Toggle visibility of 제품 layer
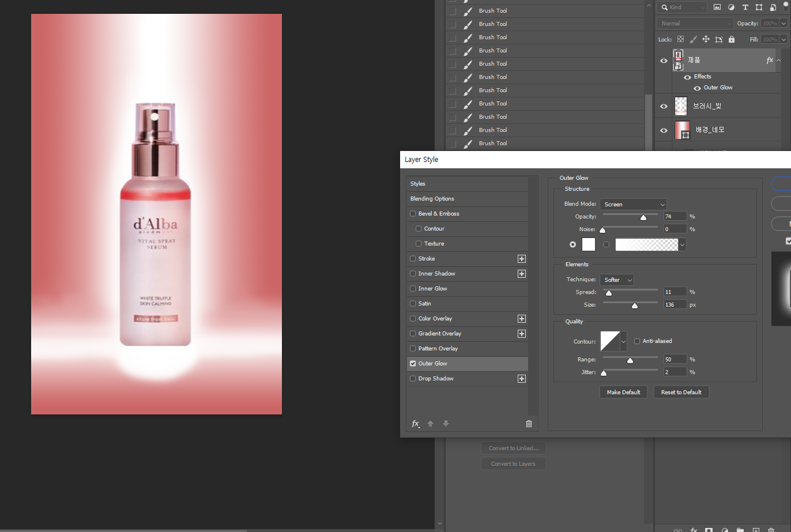Screen dimensions: 791x532 pyautogui.click(x=664, y=61)
